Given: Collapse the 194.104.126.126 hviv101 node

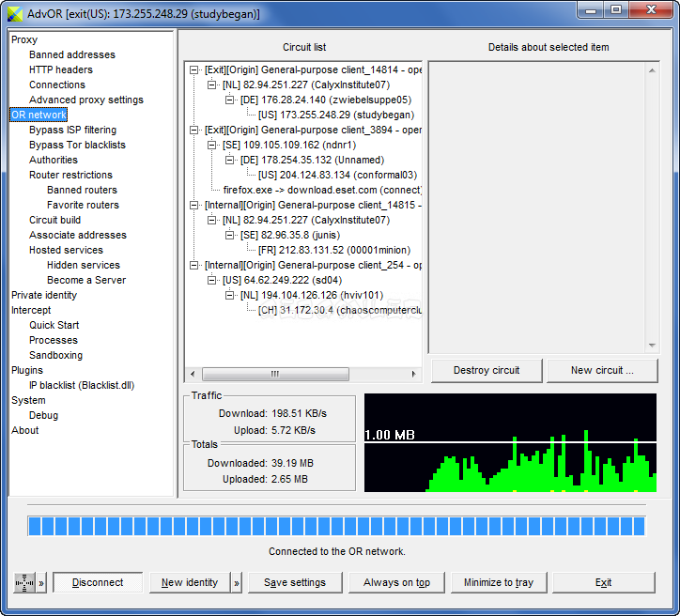Looking at the screenshot, I should click(x=229, y=295).
